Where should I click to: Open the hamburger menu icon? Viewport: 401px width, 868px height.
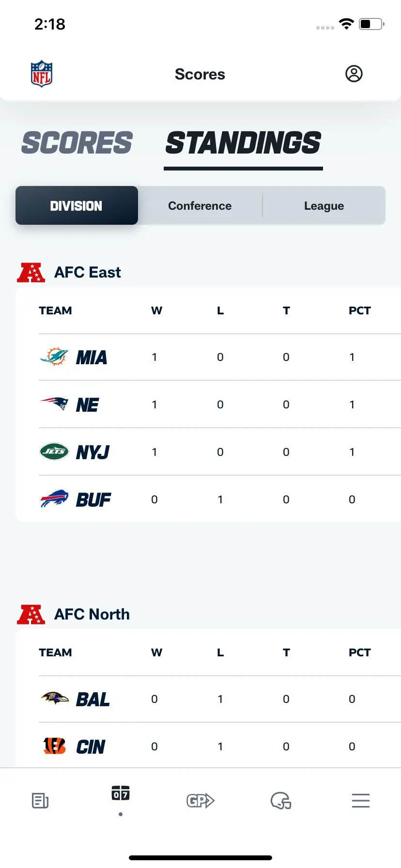pyautogui.click(x=361, y=801)
